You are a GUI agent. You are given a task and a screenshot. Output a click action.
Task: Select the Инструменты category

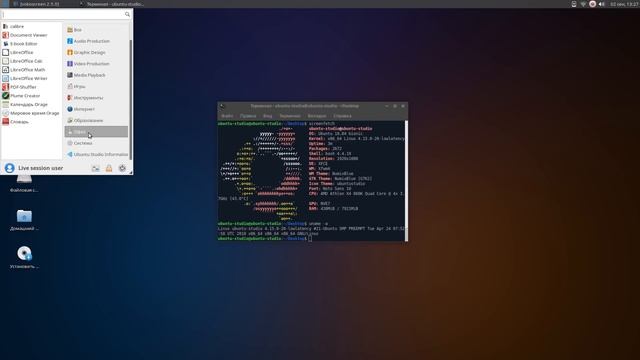coord(96,98)
